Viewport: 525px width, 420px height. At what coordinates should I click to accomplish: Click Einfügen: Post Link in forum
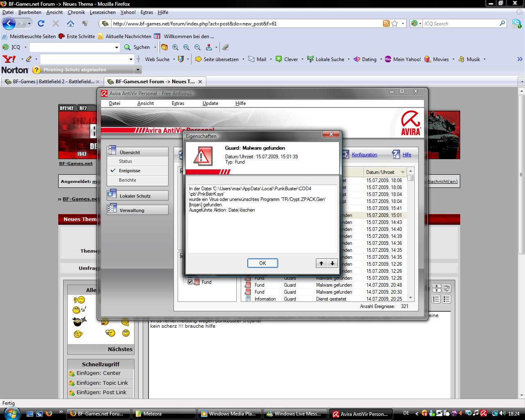tap(101, 392)
